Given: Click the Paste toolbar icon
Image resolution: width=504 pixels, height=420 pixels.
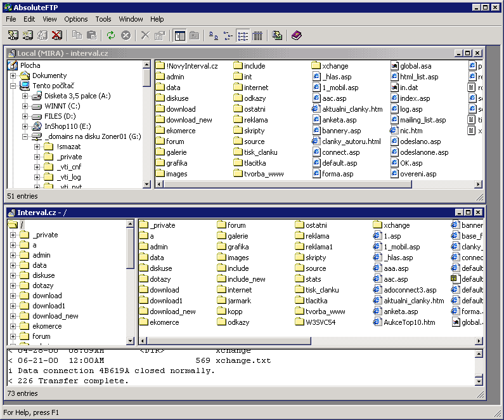Looking at the screenshot, I should click(x=92, y=36).
